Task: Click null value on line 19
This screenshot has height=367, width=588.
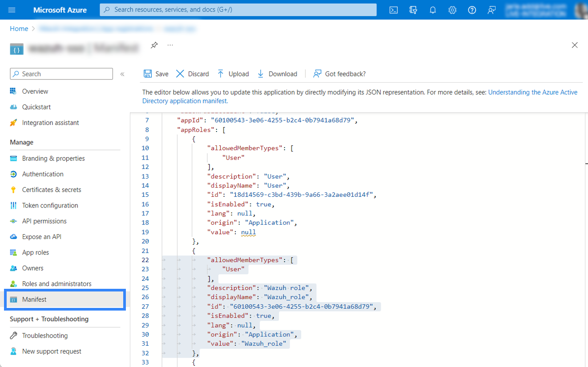Action: pos(249,232)
